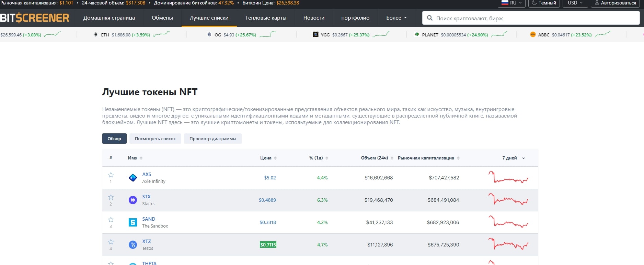644x265 pixels.
Task: Click the search magnifier icon
Action: click(x=429, y=18)
